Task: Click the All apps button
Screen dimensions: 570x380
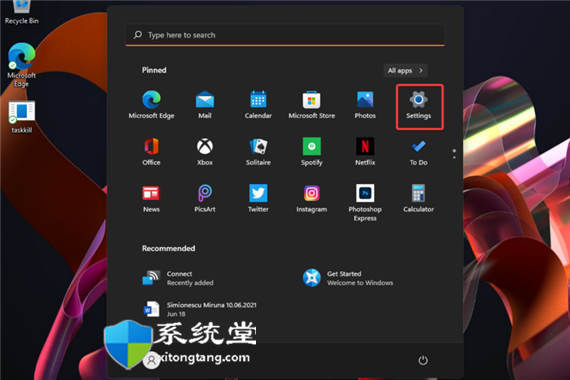Action: 405,71
